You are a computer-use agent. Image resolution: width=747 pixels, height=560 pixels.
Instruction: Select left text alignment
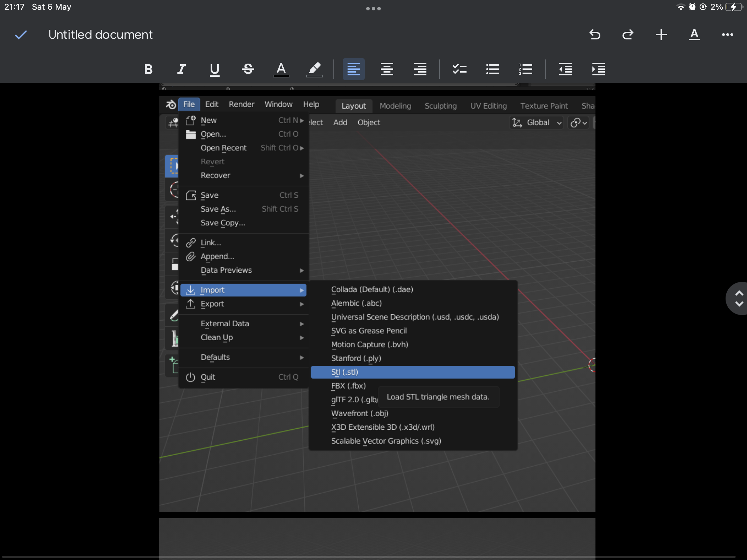point(354,69)
